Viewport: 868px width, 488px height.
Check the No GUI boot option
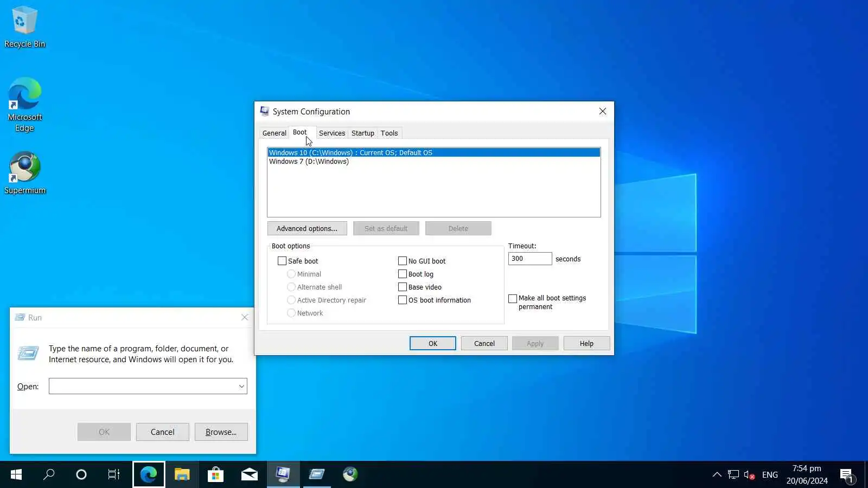[403, 261]
